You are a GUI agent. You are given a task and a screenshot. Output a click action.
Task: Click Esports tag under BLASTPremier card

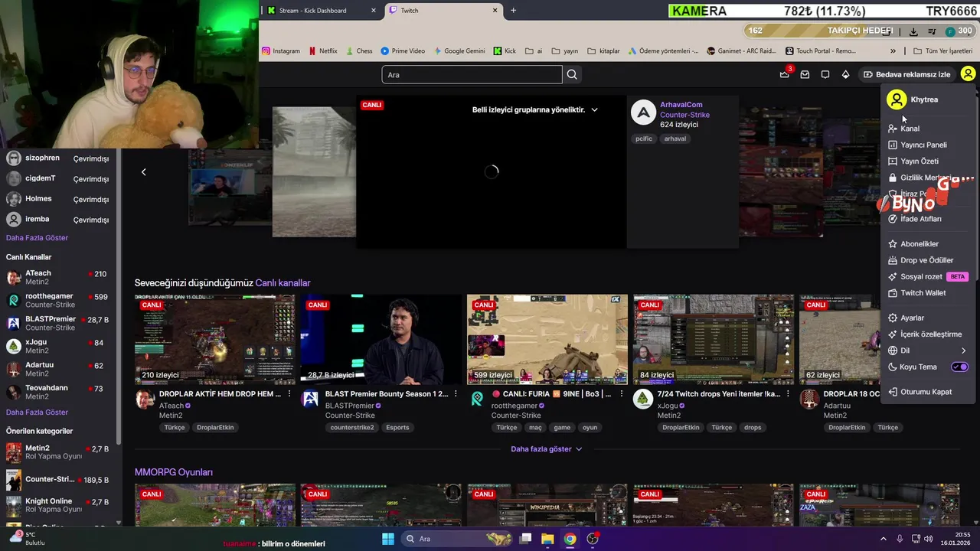(x=397, y=428)
